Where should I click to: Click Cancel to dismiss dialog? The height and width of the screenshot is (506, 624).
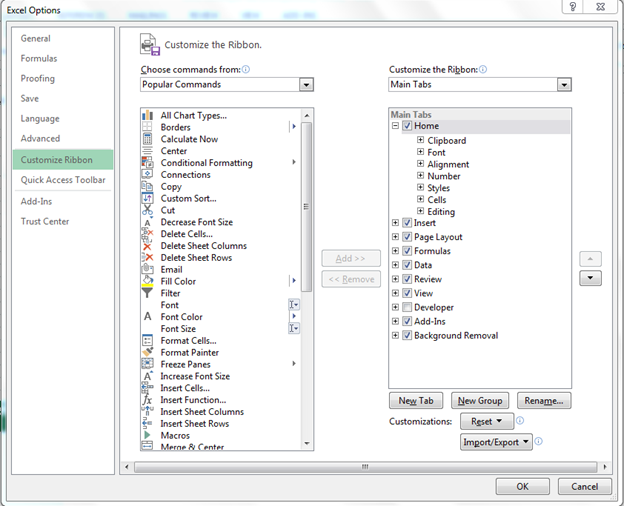coord(585,486)
